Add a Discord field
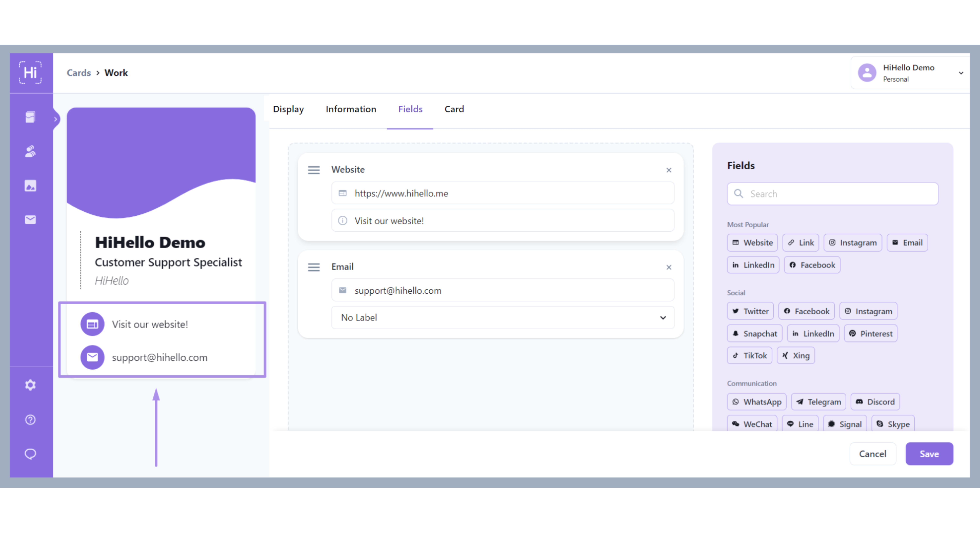Screen dimensions: 980x551 (875, 402)
